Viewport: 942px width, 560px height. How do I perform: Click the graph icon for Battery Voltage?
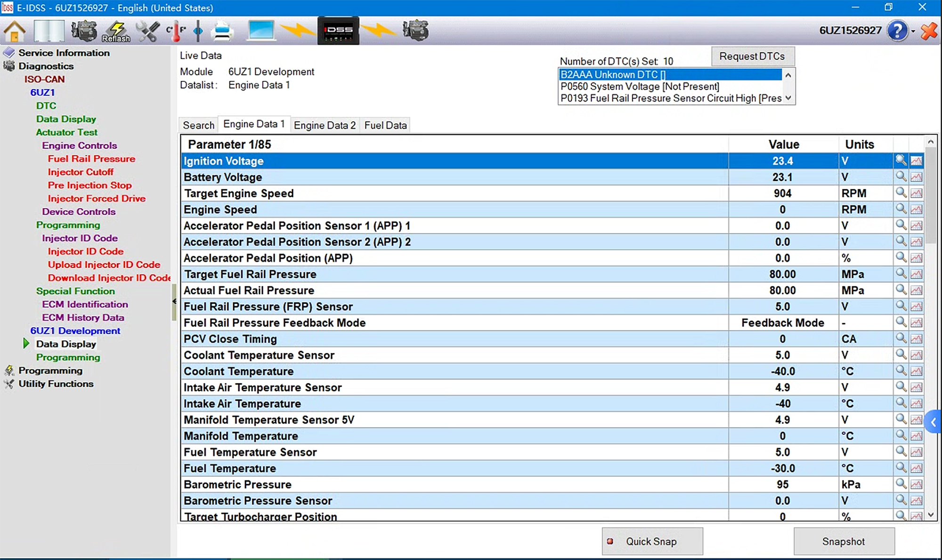click(916, 177)
